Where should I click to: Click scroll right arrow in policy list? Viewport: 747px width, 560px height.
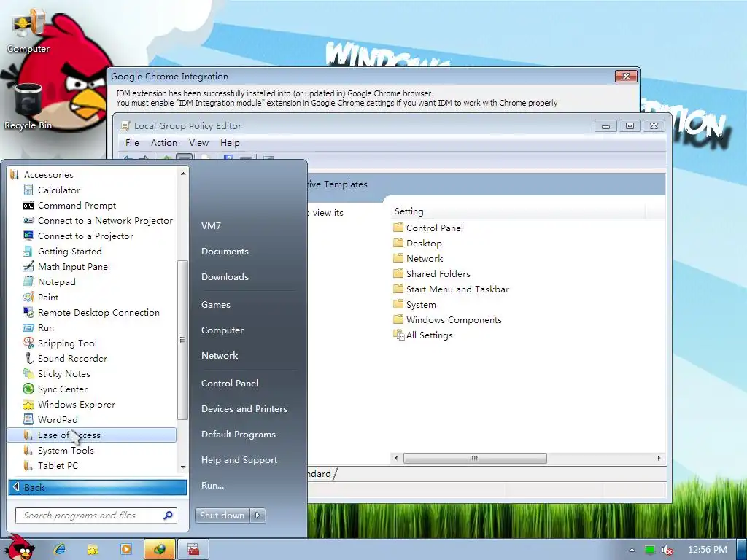click(659, 458)
